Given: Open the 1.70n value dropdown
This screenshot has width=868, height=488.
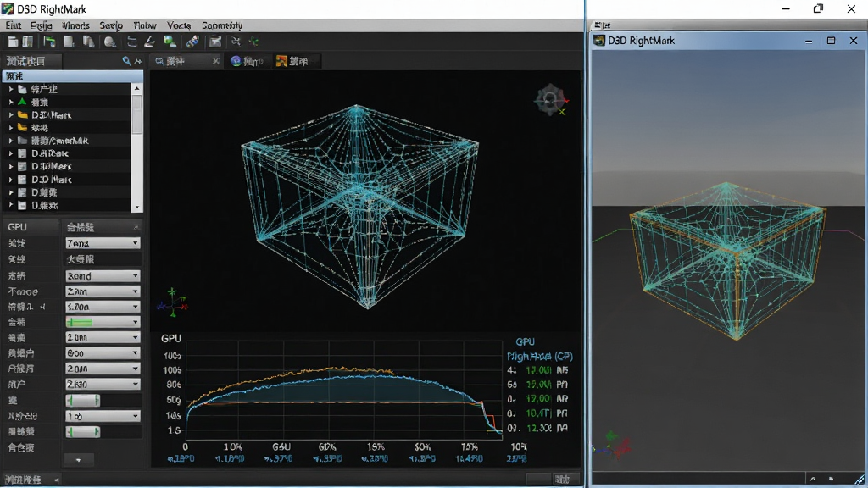Looking at the screenshot, I should pyautogui.click(x=103, y=307).
